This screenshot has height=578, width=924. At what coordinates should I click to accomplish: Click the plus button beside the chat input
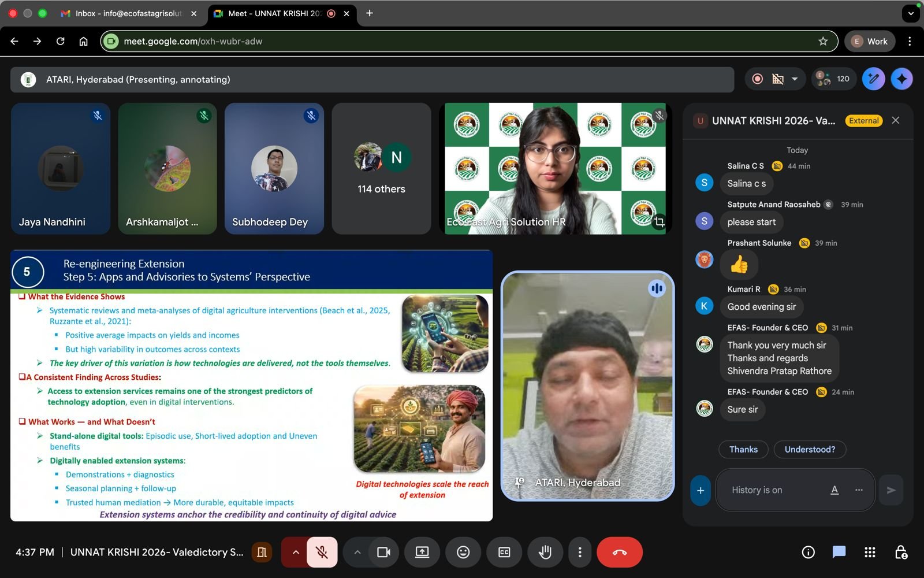(701, 490)
